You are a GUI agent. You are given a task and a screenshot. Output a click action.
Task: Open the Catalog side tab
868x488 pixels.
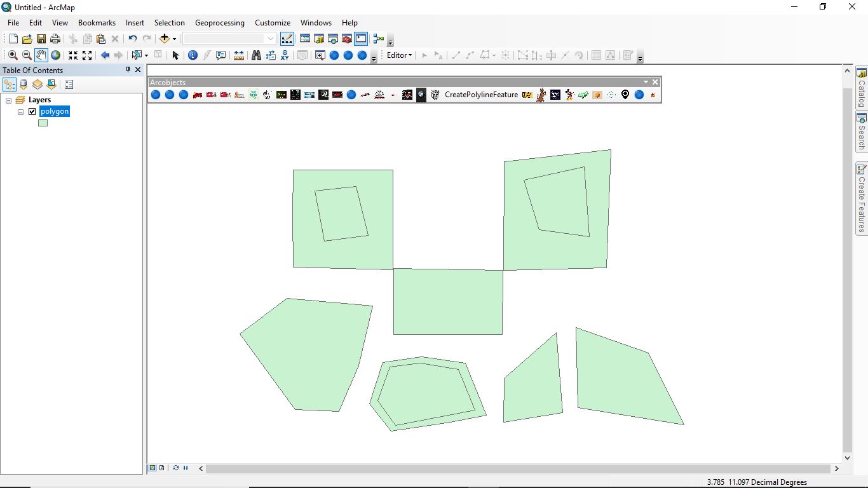coord(862,86)
